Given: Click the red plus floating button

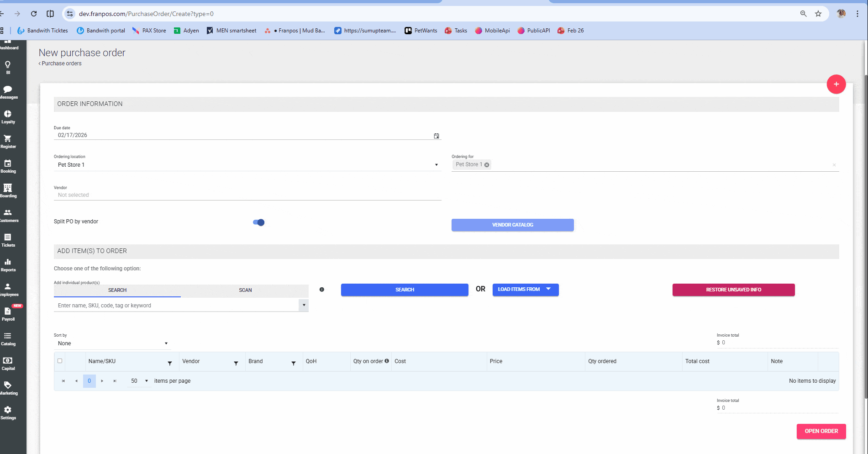Looking at the screenshot, I should tap(836, 84).
